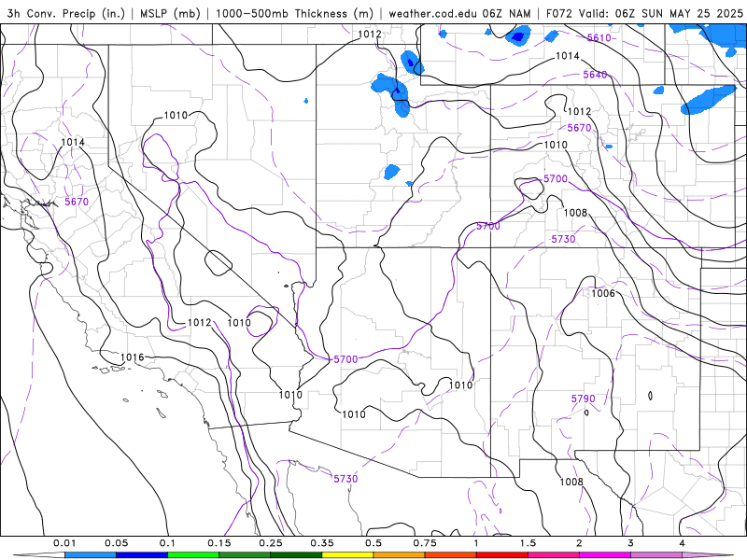Click the '3h Conv. Precip (in.)' title text
The width and height of the screenshot is (747, 560).
click(65, 14)
